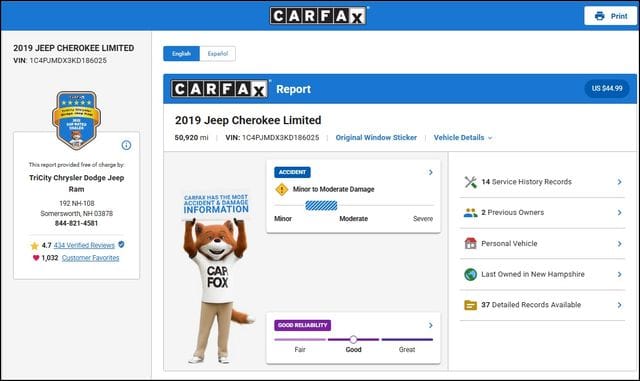Open the Original Window Sticker link
The height and width of the screenshot is (381, 640).
[376, 138]
